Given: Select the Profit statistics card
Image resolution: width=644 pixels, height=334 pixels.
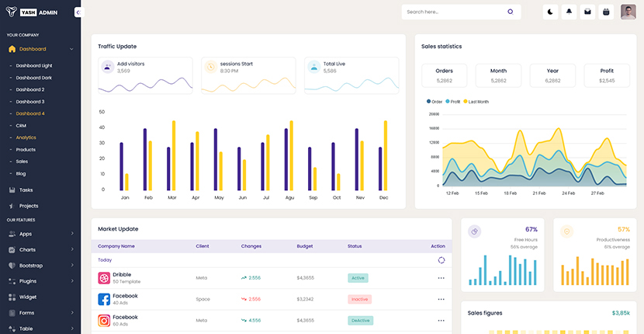Looking at the screenshot, I should pyautogui.click(x=607, y=75).
